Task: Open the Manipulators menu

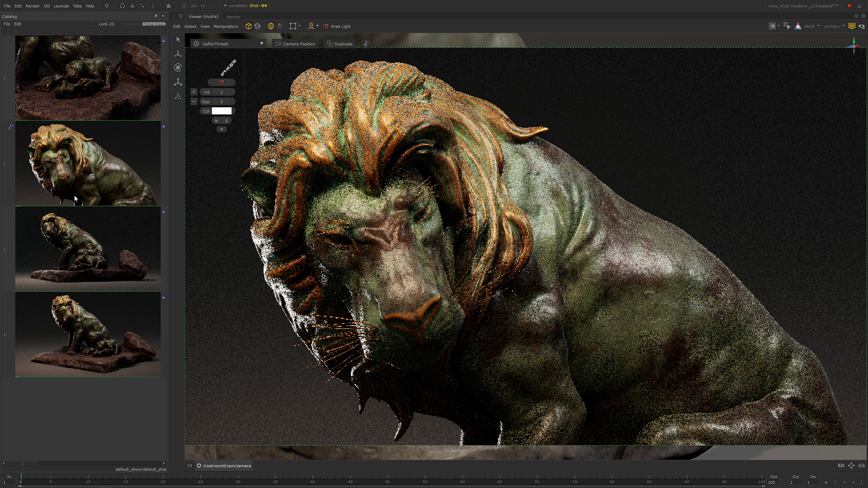Action: pyautogui.click(x=226, y=26)
